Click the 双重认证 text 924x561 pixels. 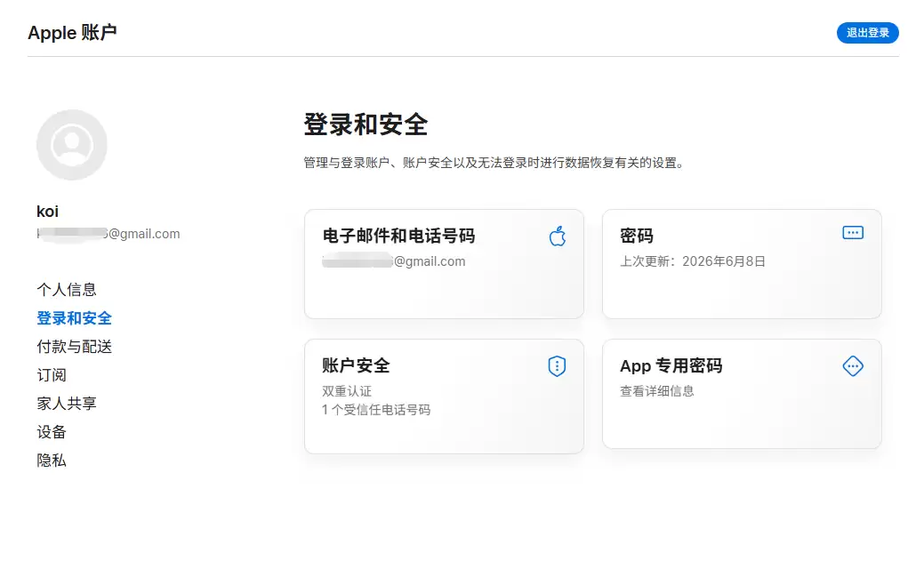click(347, 391)
